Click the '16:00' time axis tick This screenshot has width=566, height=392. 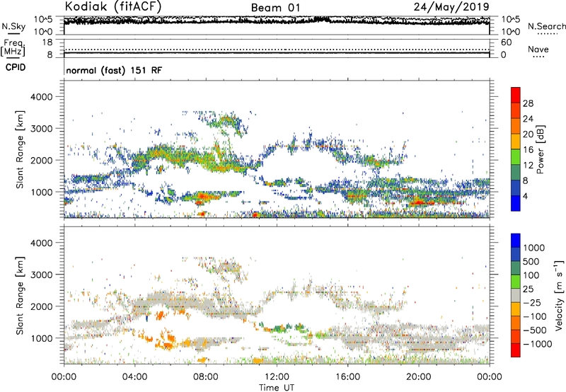pyautogui.click(x=347, y=377)
